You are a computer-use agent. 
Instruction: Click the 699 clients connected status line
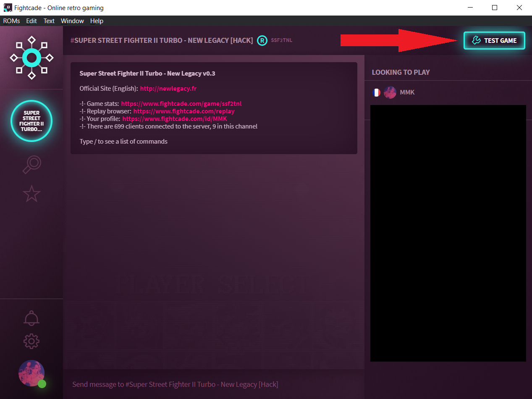168,126
